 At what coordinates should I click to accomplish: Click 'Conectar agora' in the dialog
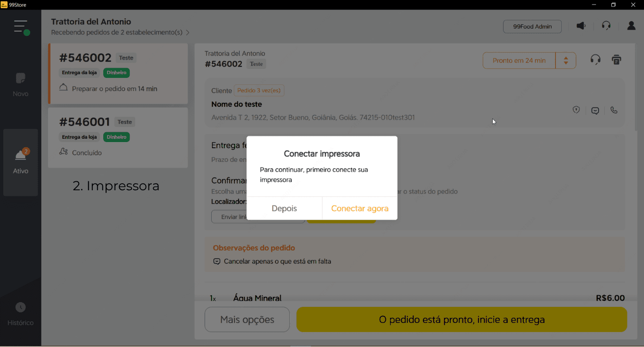coord(360,208)
